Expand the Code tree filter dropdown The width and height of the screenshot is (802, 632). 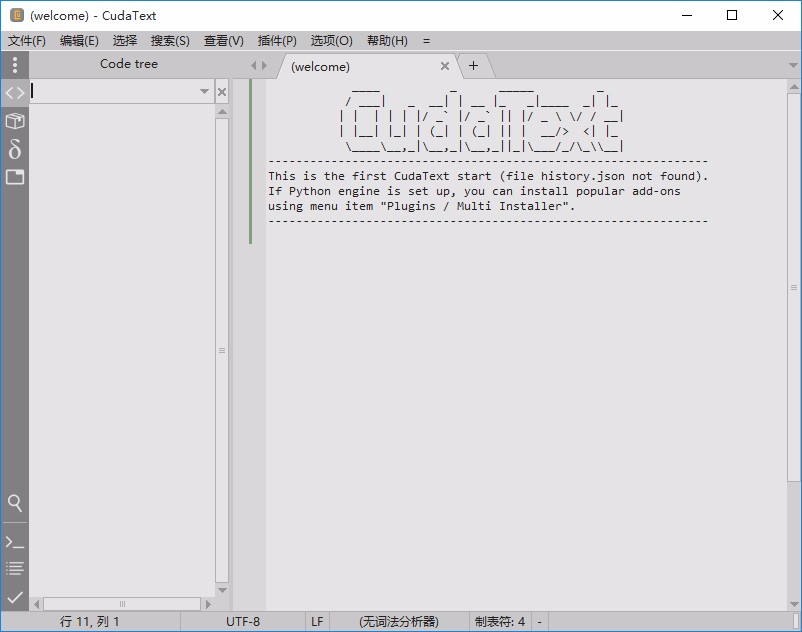tap(204, 92)
